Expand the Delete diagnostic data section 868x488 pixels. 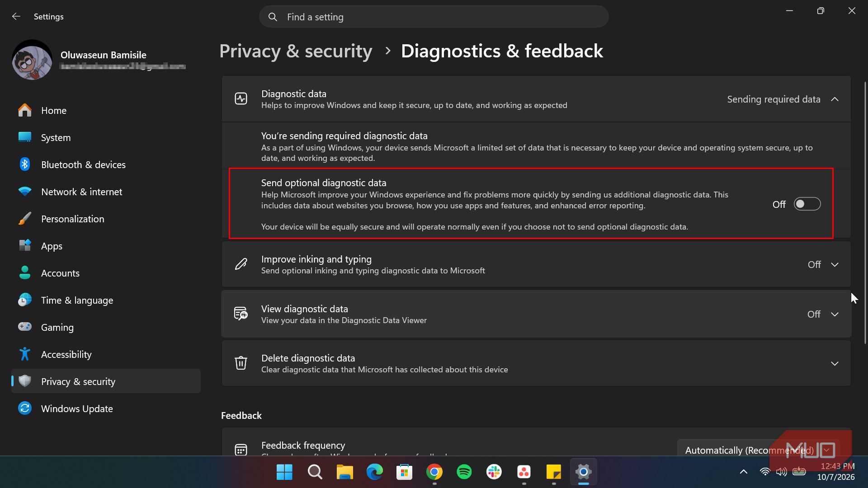tap(835, 364)
